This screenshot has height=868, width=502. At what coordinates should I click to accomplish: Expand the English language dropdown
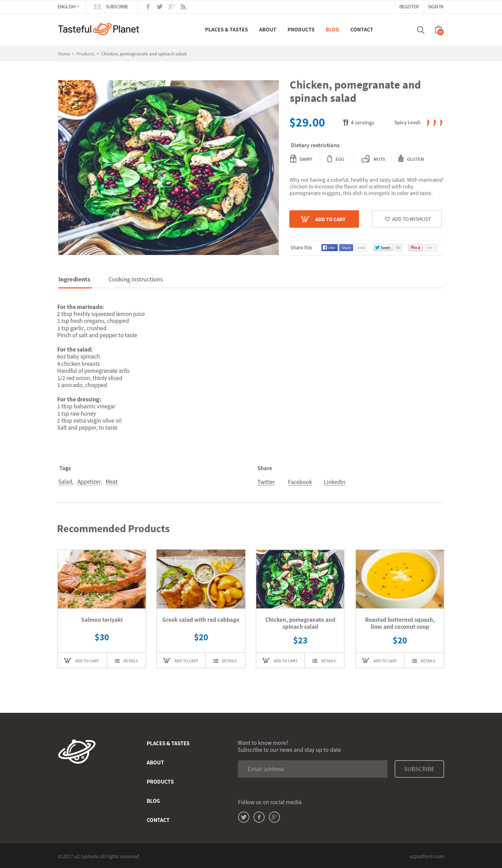[x=68, y=7]
